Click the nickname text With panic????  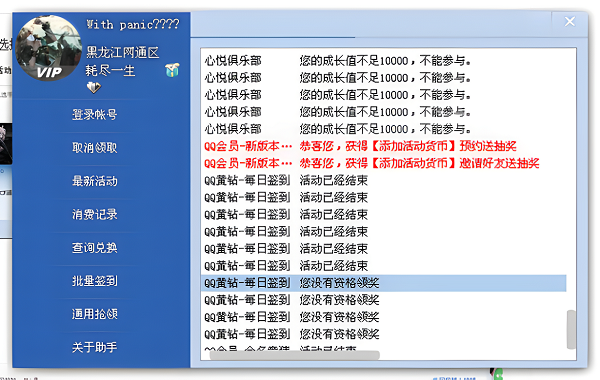point(132,25)
